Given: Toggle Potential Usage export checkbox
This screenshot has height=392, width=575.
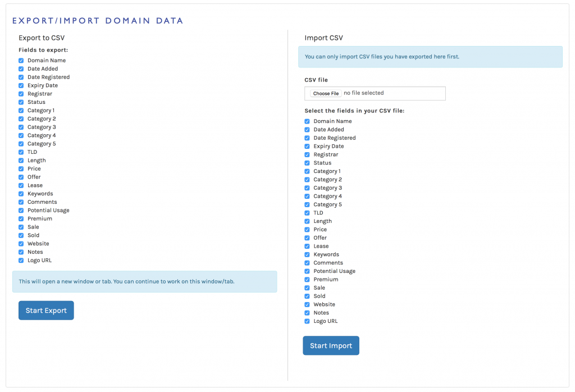Looking at the screenshot, I should (21, 211).
